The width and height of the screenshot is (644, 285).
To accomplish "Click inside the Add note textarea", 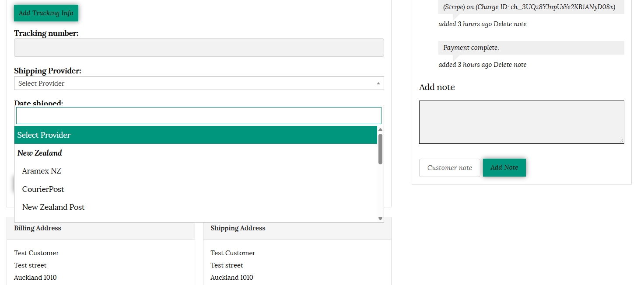I will 521,122.
